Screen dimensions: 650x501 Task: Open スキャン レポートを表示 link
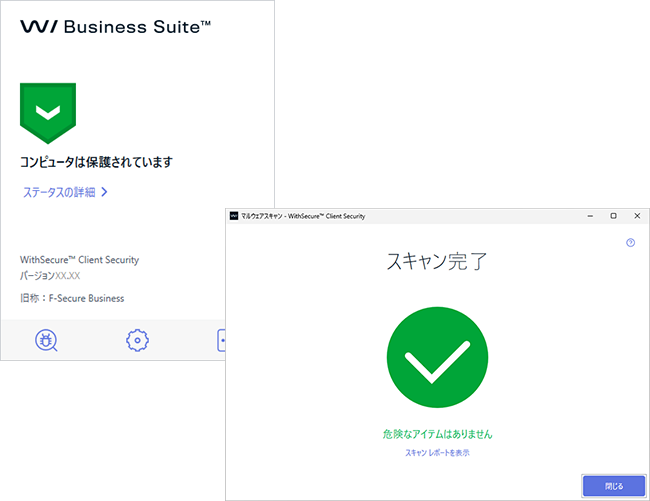click(437, 453)
